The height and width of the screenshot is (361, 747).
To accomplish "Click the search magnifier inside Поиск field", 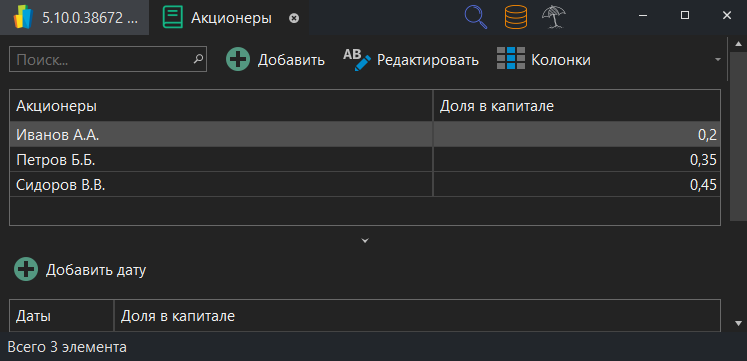I will coord(198,59).
